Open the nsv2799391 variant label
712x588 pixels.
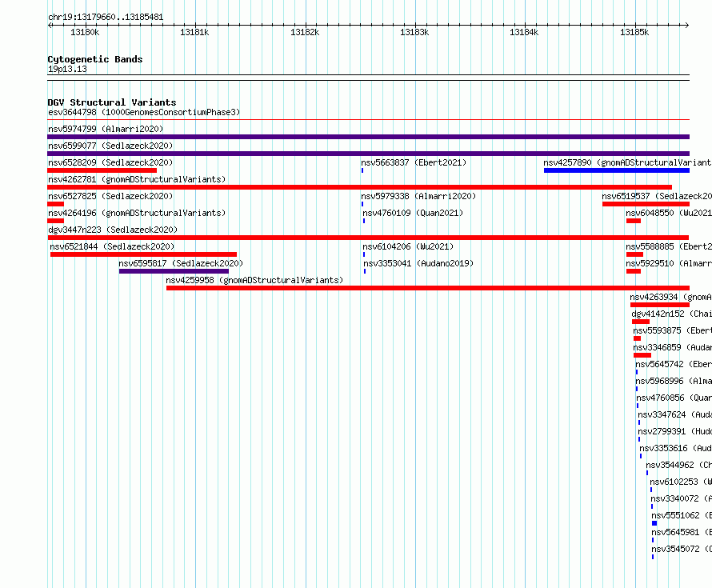click(674, 431)
